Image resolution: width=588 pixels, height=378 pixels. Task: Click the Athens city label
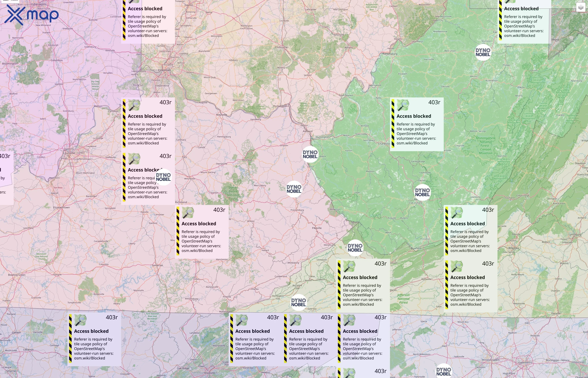click(349, 48)
